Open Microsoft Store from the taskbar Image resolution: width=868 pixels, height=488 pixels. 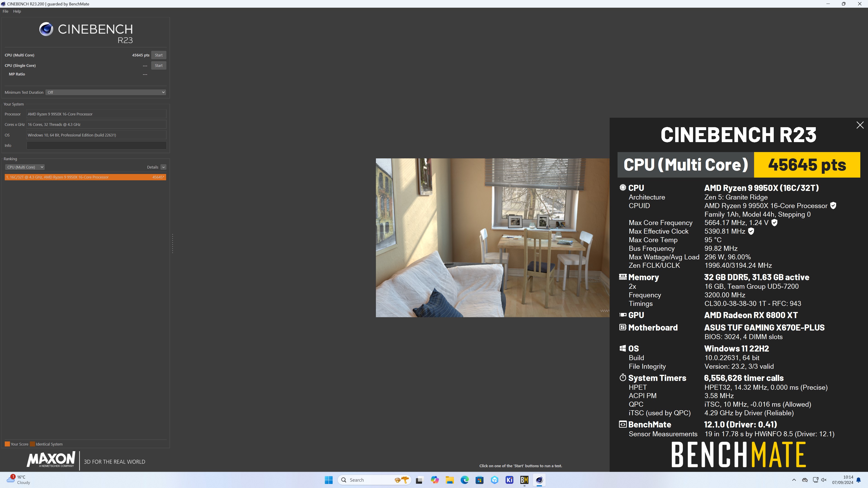pos(479,480)
